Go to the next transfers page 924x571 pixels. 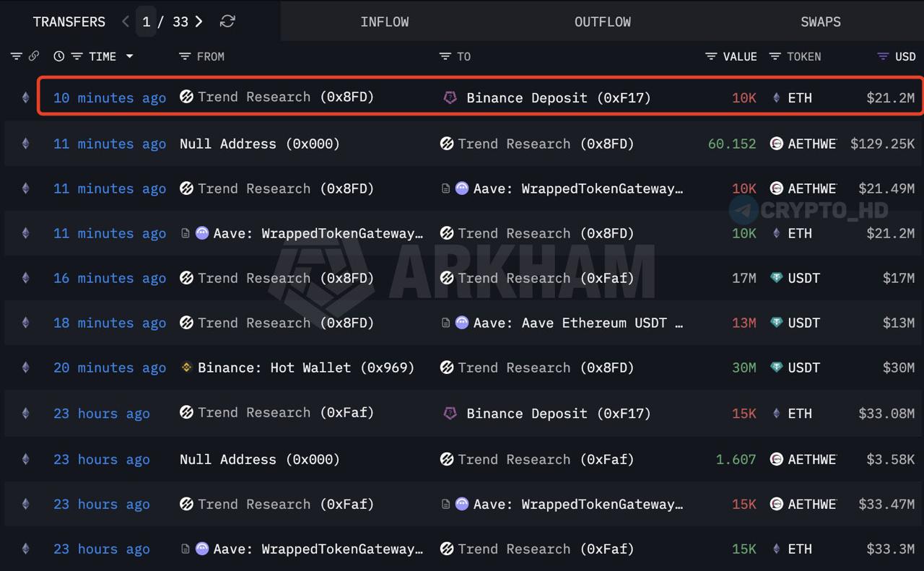pyautogui.click(x=199, y=22)
